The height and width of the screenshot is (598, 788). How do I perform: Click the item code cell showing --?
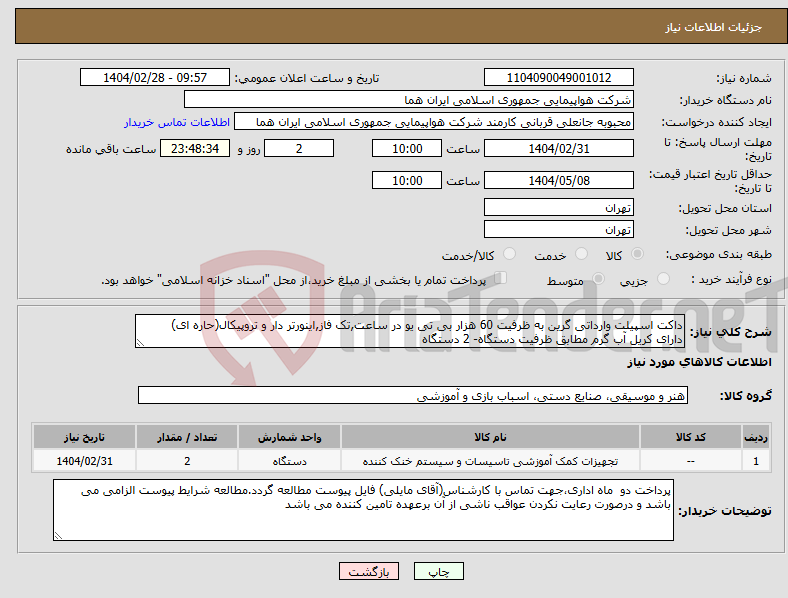pyautogui.click(x=691, y=461)
